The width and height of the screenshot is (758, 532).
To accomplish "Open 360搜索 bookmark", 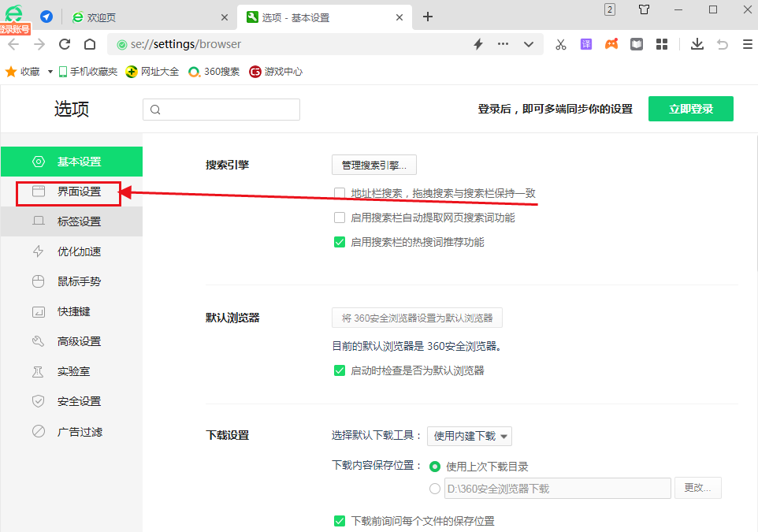I will pyautogui.click(x=214, y=72).
